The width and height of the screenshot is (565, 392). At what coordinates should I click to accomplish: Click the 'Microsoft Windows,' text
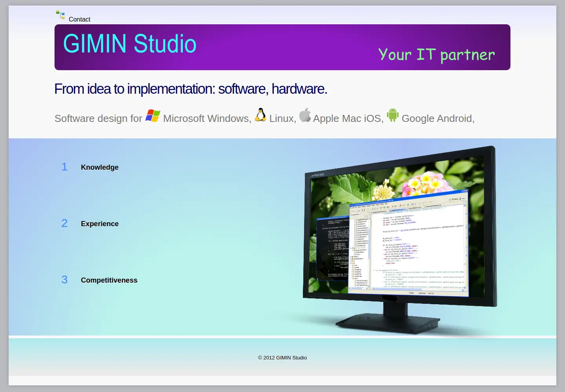coord(207,118)
